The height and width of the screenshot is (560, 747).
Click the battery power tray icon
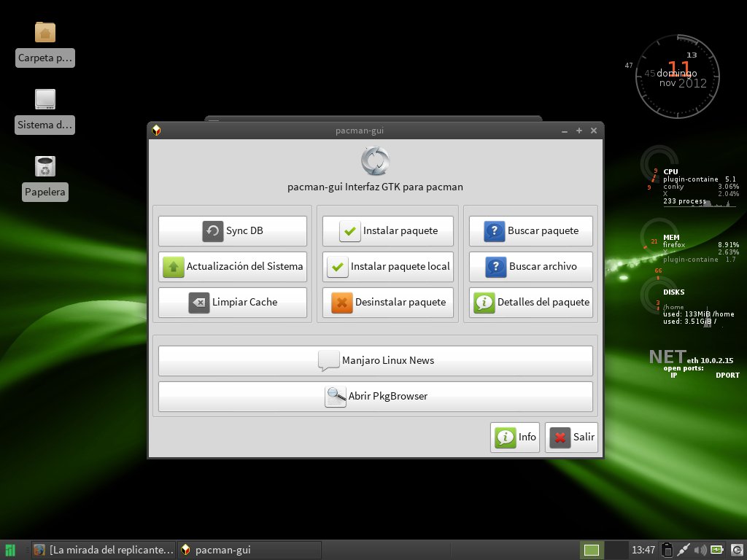coord(716,550)
